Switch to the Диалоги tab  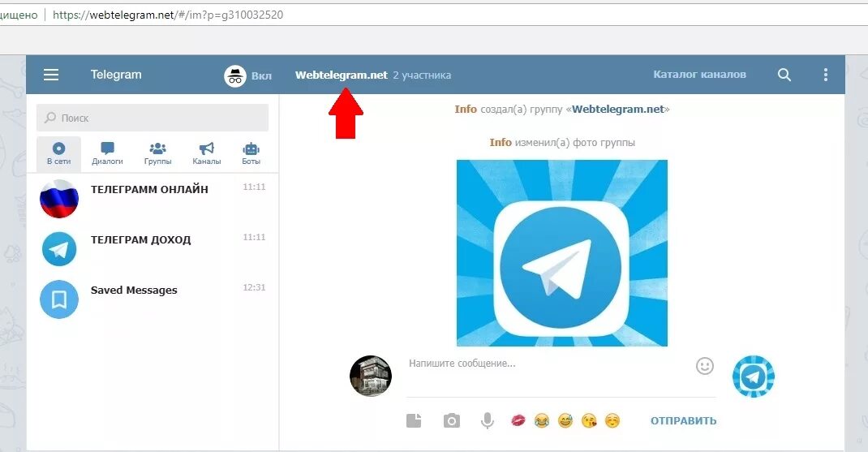coord(107,153)
